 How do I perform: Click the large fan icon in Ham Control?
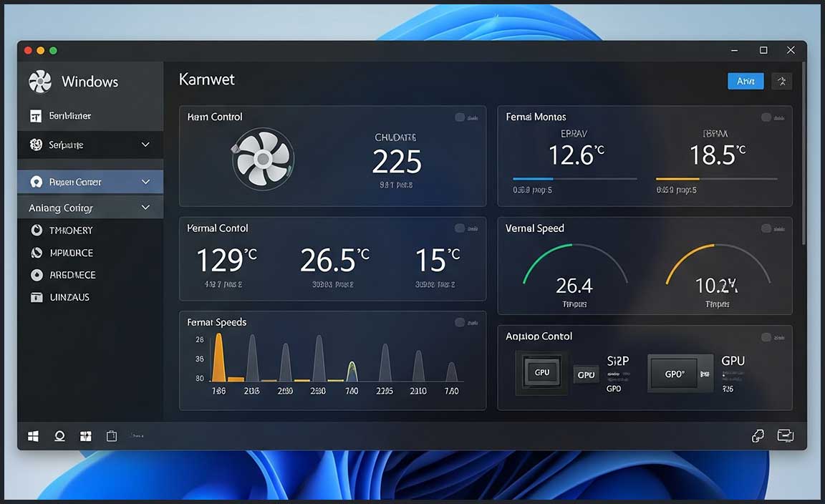click(263, 159)
